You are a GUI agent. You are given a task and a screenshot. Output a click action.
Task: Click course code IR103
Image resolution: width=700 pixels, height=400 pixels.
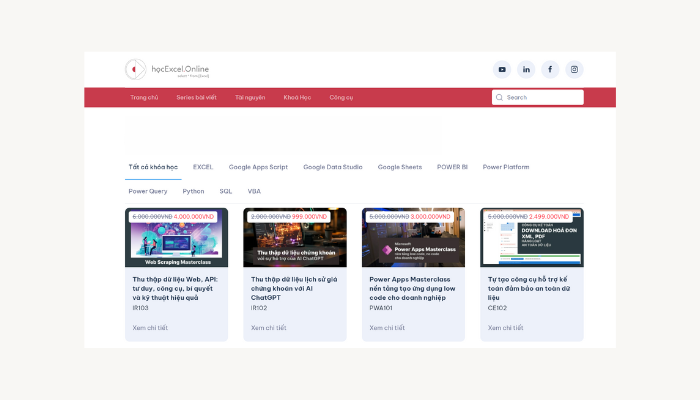140,308
